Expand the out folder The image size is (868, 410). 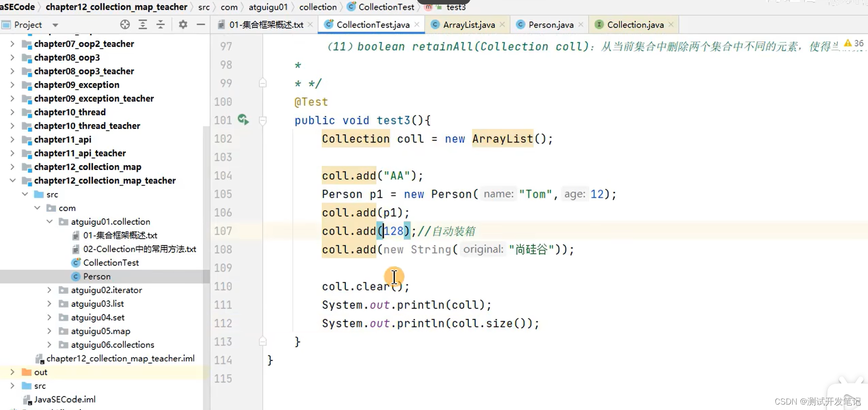click(12, 372)
